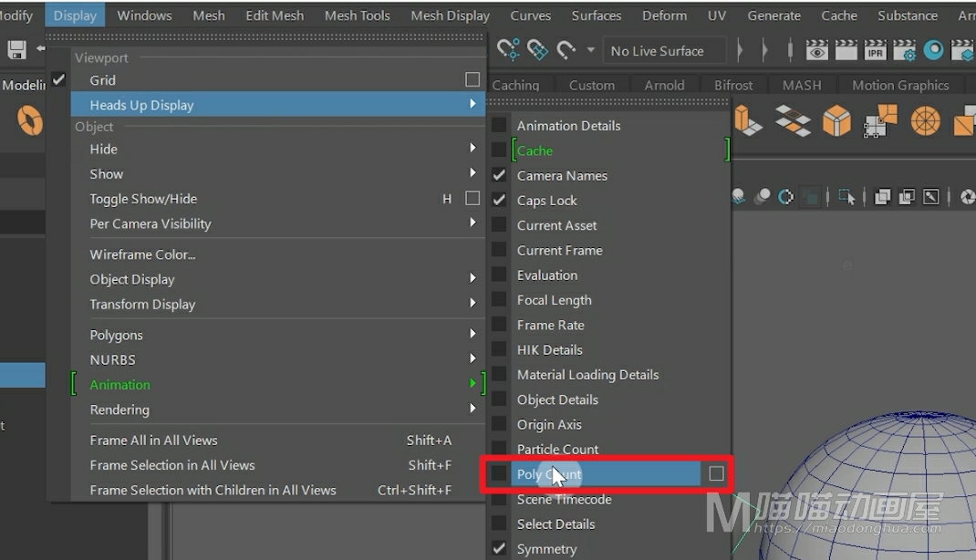Switch to the Motion Graphics shelf tab
Screen dimensions: 976x560
(900, 85)
